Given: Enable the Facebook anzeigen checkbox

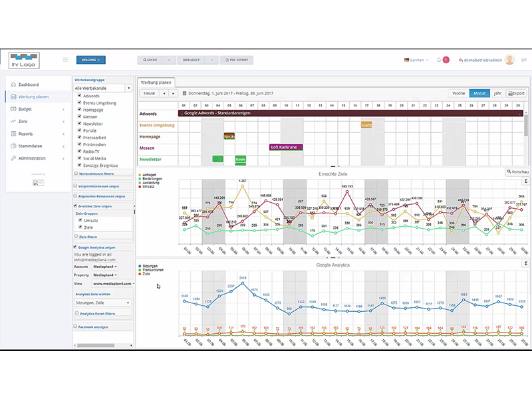Looking at the screenshot, I should 76,326.
